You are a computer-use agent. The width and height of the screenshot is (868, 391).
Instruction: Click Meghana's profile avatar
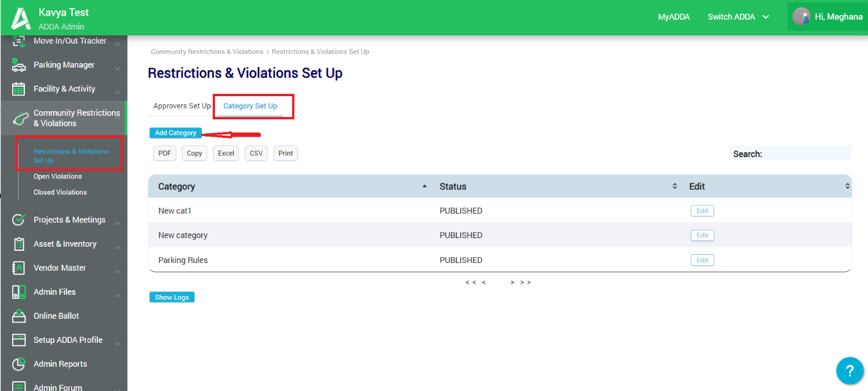point(801,16)
